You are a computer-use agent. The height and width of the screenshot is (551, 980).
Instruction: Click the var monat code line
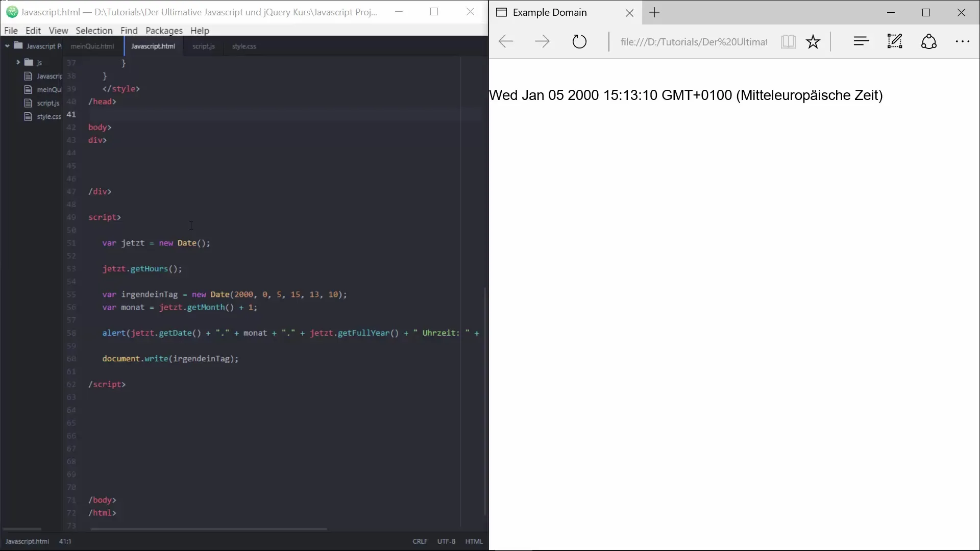click(x=180, y=307)
